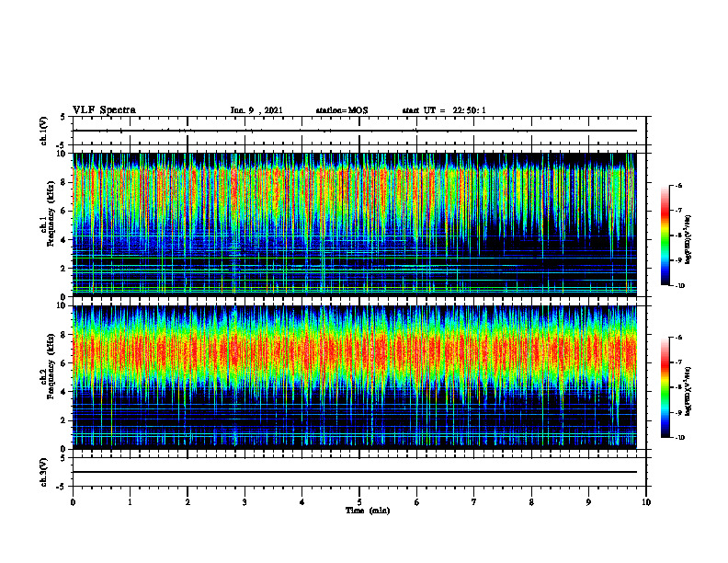This screenshot has height=563, width=728.
Task: Click the "-5" tick on ch.3(V) axis
Action: (x=62, y=487)
